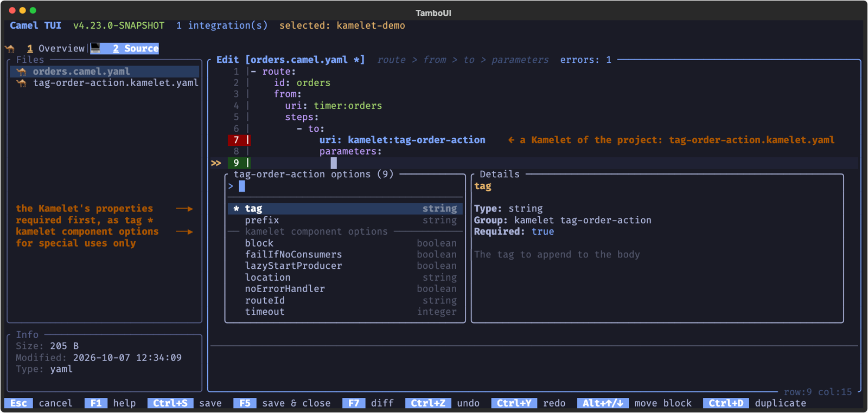
Task: Click the '1 integration(s)' header text
Action: (x=222, y=25)
